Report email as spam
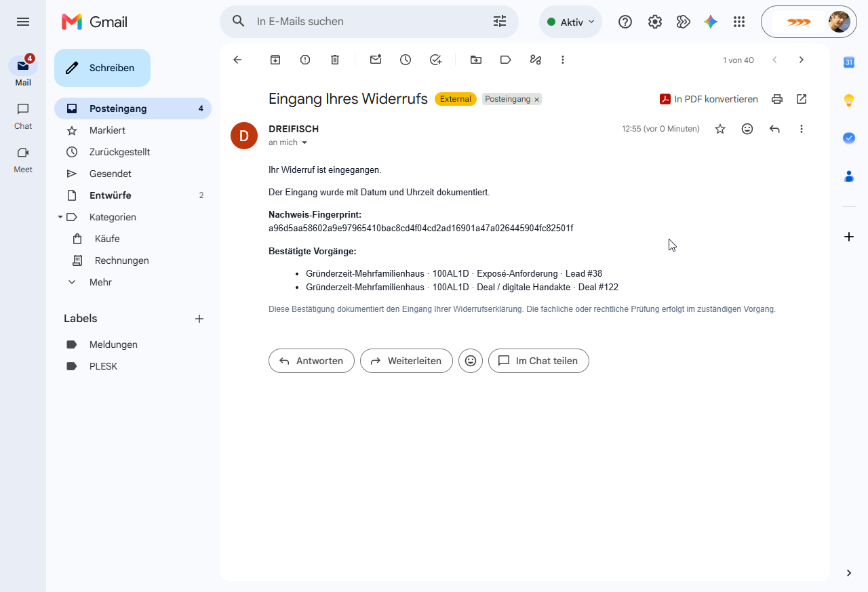868x592 pixels. (305, 60)
